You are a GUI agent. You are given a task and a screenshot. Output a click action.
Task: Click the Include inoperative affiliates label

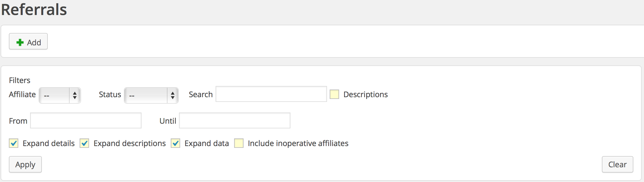[x=298, y=143]
